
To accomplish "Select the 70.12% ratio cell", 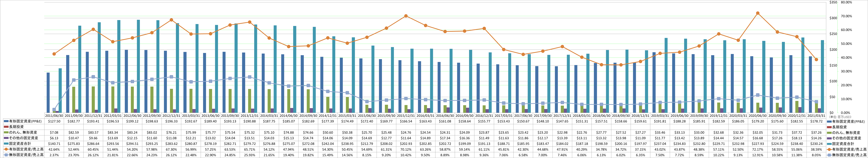I will tap(406, 149).
